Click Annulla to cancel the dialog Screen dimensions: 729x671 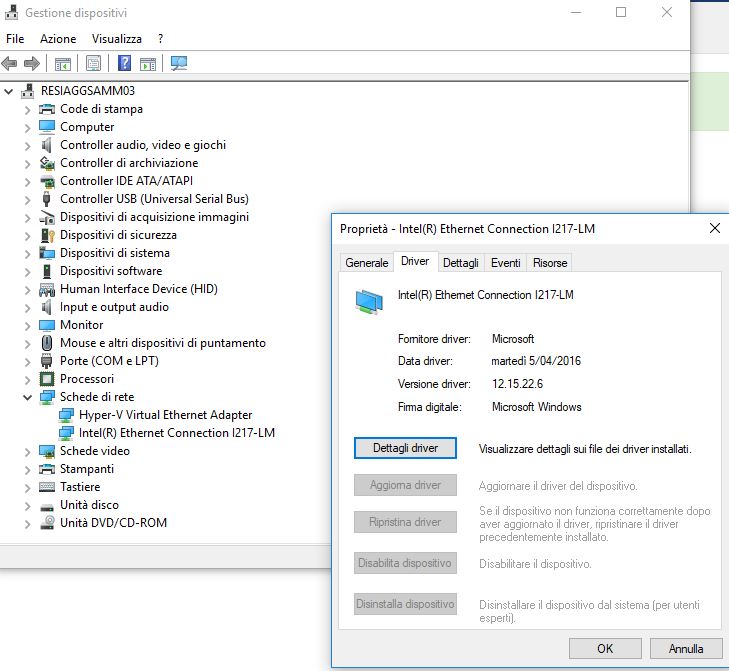tap(686, 648)
